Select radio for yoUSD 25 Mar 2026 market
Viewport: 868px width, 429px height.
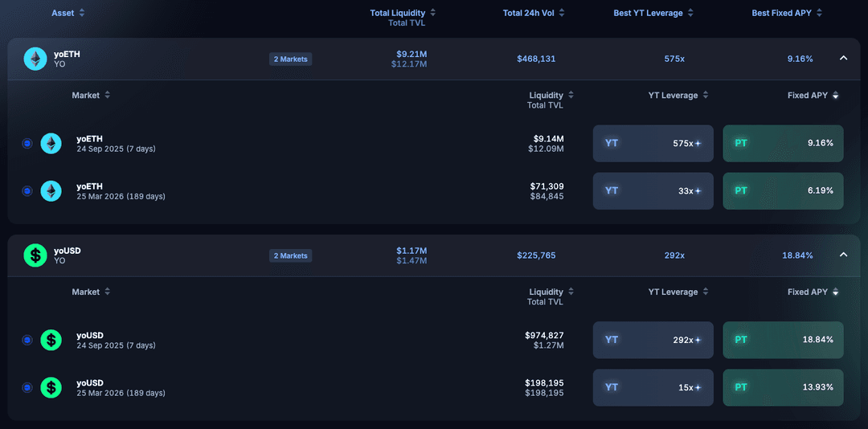pos(27,388)
